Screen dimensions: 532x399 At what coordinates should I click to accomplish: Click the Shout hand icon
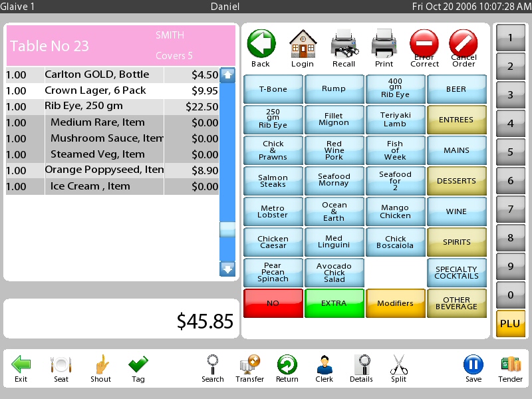tap(101, 364)
